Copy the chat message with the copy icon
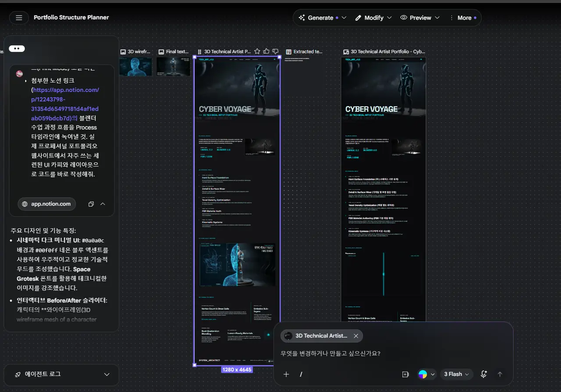This screenshot has height=392, width=561. [91, 204]
